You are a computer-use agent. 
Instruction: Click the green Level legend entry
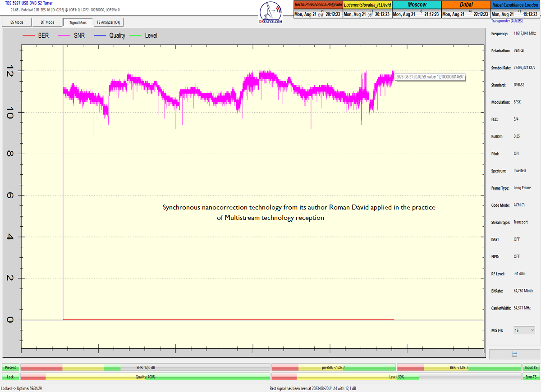143,35
